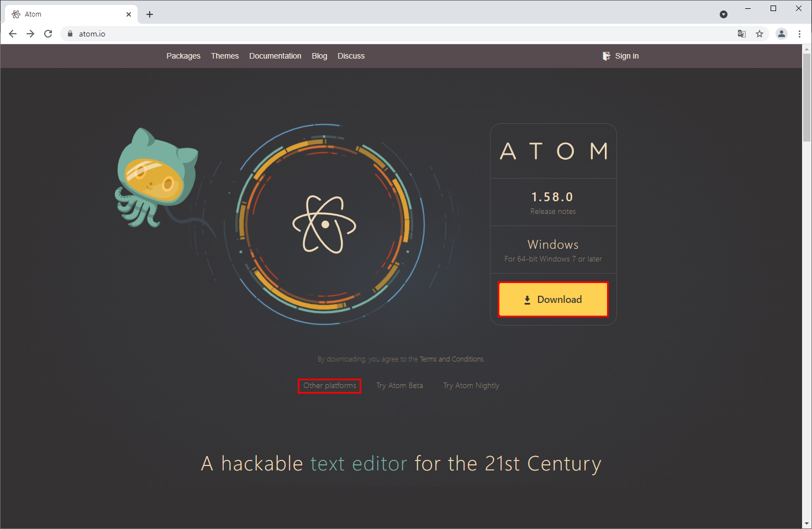Open Chrome's three-dot menu
812x529 pixels.
coord(799,34)
